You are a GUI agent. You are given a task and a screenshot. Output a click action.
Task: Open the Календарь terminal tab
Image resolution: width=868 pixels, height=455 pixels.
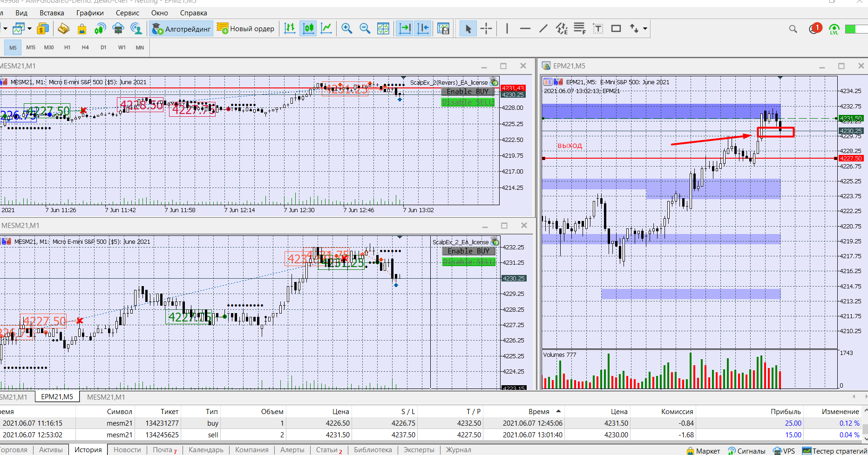206,450
